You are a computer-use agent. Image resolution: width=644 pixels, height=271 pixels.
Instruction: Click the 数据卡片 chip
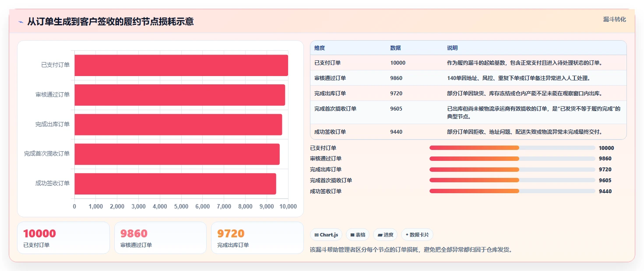pyautogui.click(x=417, y=235)
